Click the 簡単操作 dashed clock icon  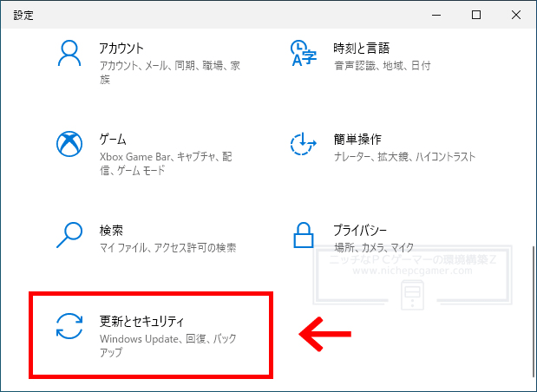[303, 144]
